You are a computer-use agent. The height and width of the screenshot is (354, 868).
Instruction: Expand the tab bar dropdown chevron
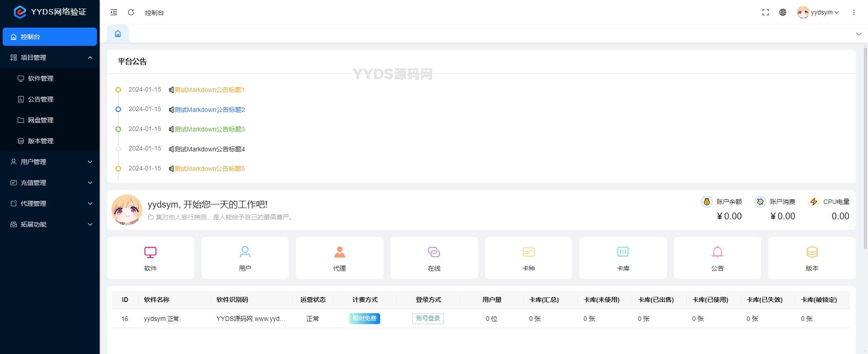tap(858, 34)
